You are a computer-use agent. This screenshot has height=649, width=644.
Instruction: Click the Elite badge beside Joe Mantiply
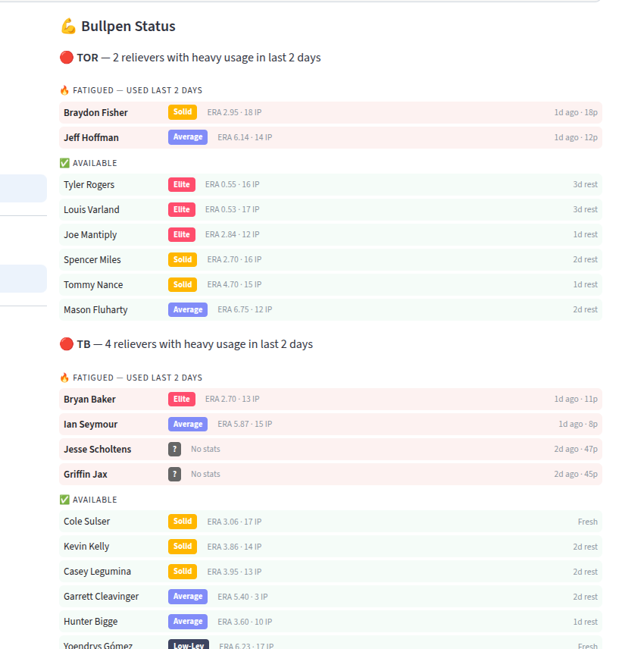182,234
